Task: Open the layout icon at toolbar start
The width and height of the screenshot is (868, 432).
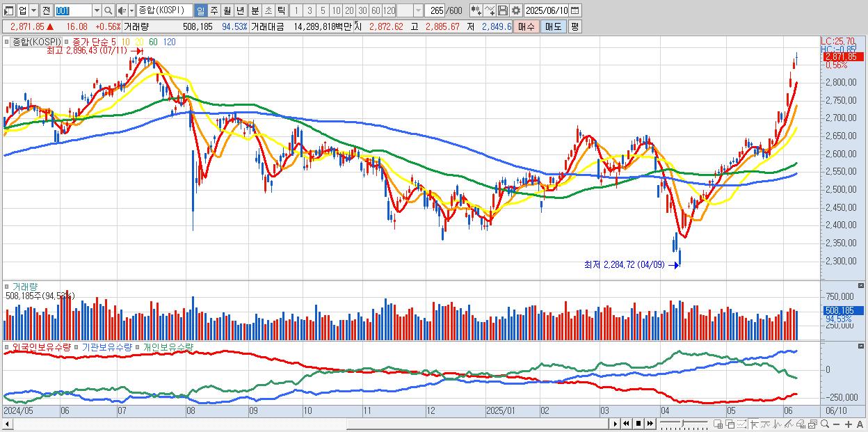Action: 9,10
